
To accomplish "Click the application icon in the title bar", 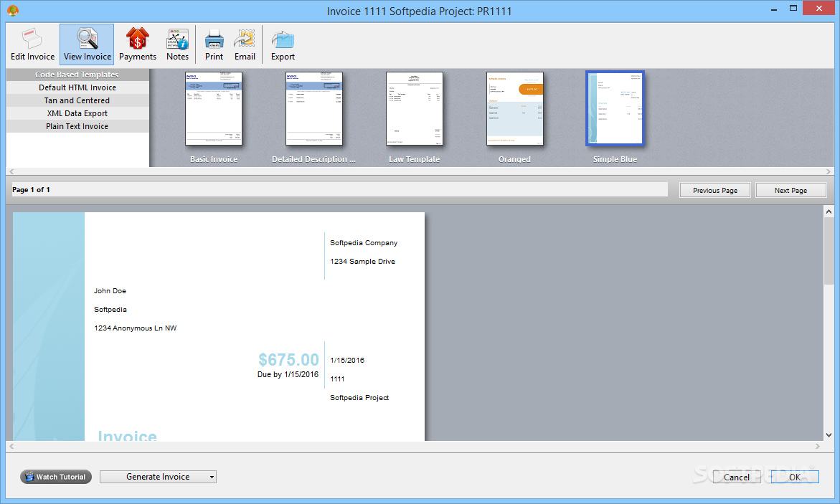I will click(13, 10).
